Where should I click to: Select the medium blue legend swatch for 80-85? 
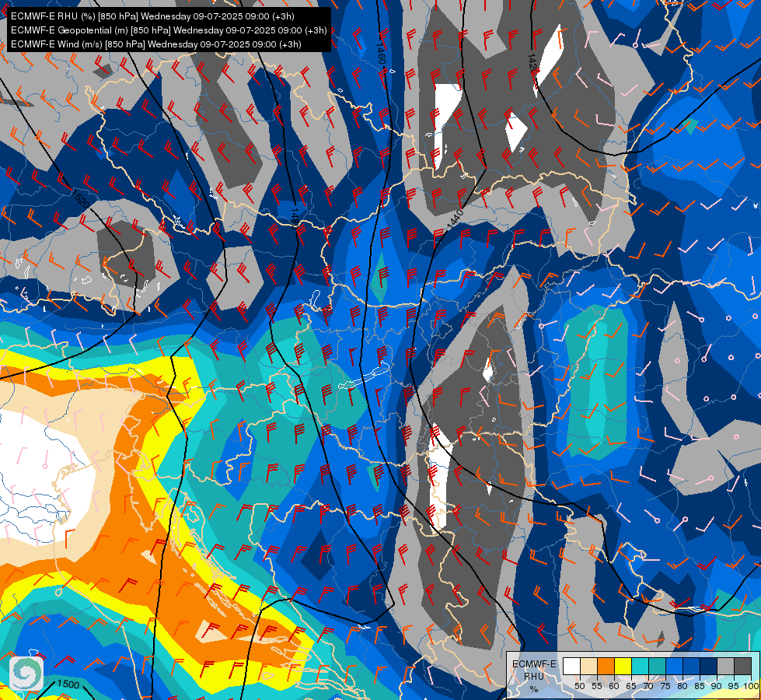tap(692, 666)
